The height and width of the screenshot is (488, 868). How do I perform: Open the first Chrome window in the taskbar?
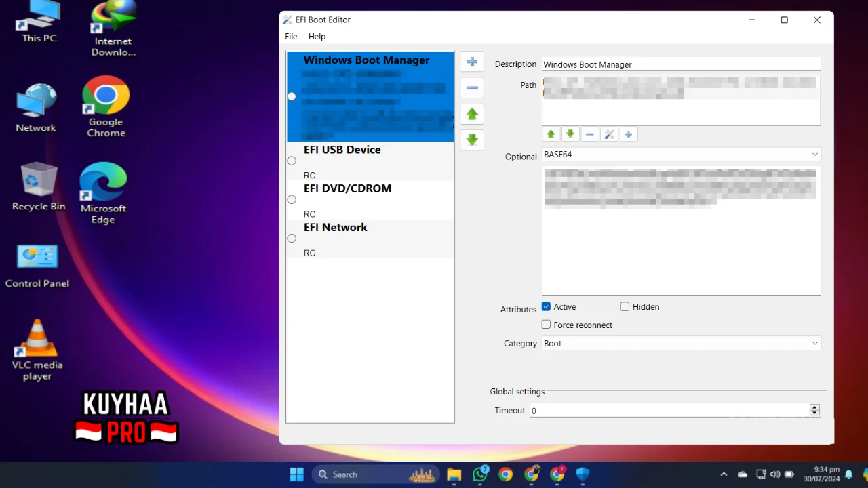[x=505, y=474]
